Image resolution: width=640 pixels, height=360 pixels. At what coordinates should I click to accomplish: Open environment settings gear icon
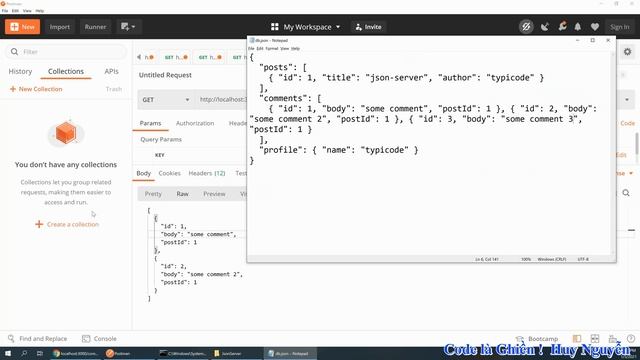[x=627, y=52]
